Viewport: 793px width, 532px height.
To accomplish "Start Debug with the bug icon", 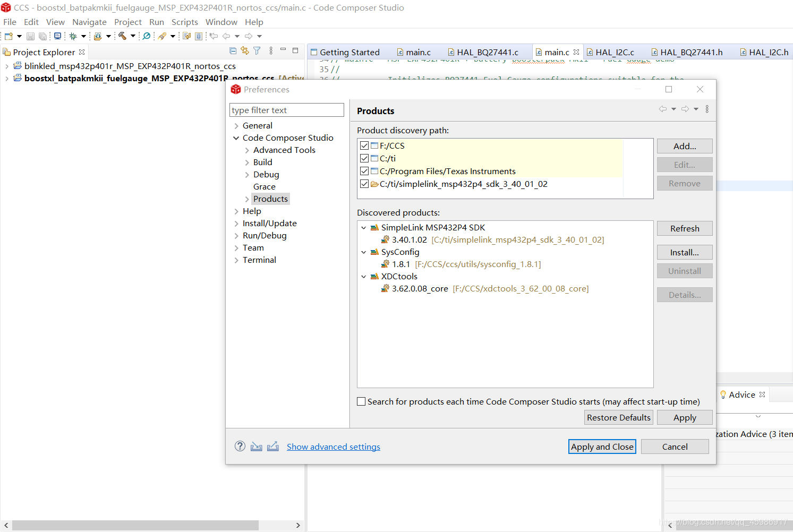I will tap(73, 36).
